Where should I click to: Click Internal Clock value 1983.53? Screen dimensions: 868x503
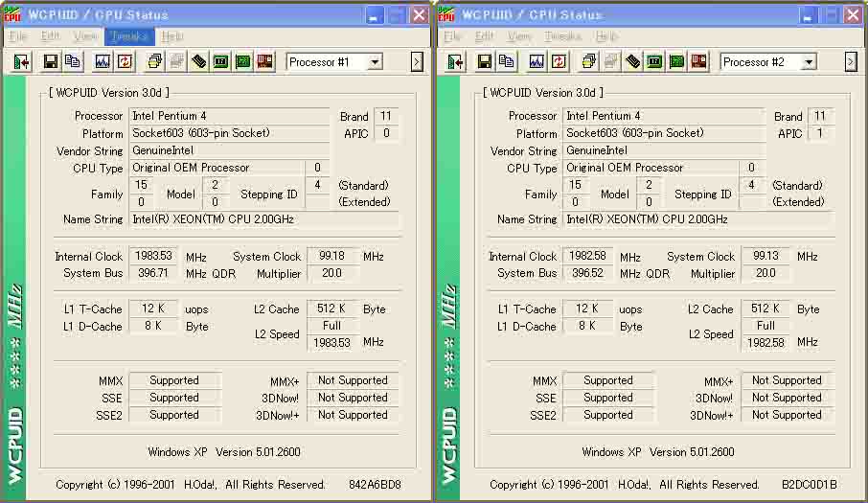tap(153, 256)
